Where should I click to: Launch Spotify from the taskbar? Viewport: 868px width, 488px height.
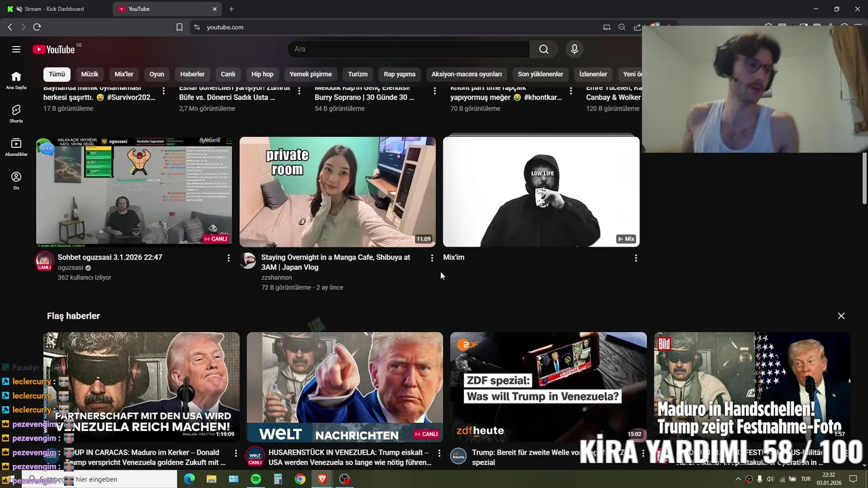coord(256,479)
